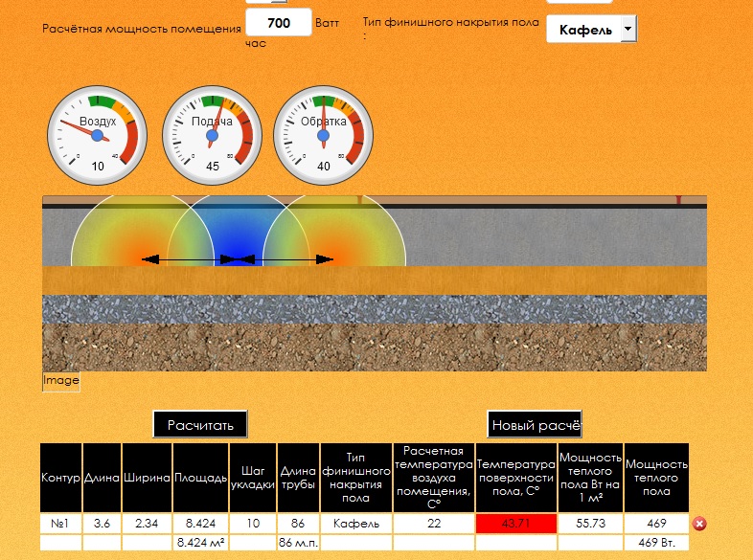
Task: Select the 3.6 length cell
Action: click(102, 524)
